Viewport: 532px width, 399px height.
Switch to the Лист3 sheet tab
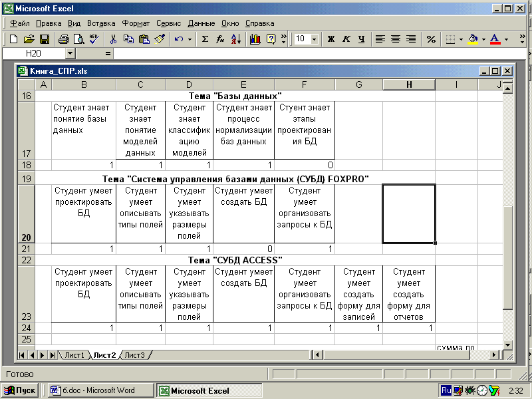134,355
